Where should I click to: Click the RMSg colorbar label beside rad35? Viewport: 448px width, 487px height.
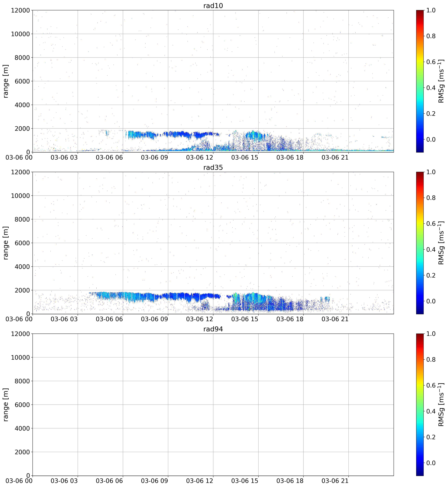441,243
